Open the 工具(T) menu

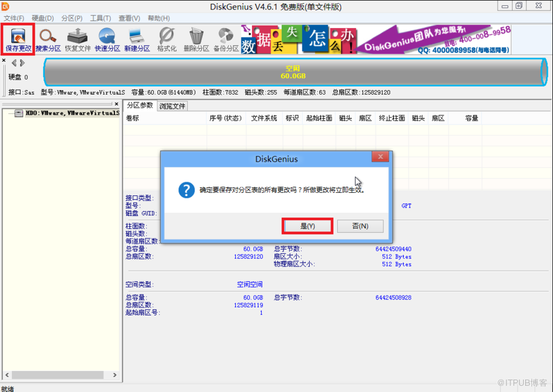[x=101, y=18]
